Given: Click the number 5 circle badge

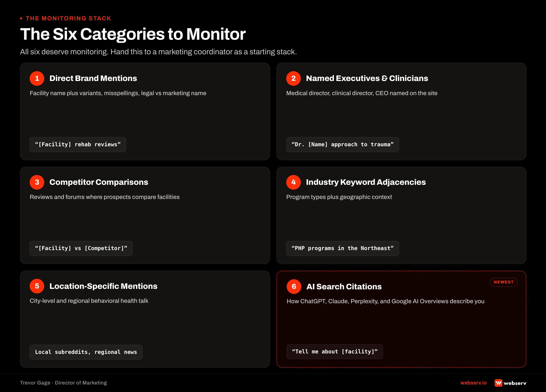Looking at the screenshot, I should pyautogui.click(x=37, y=286).
